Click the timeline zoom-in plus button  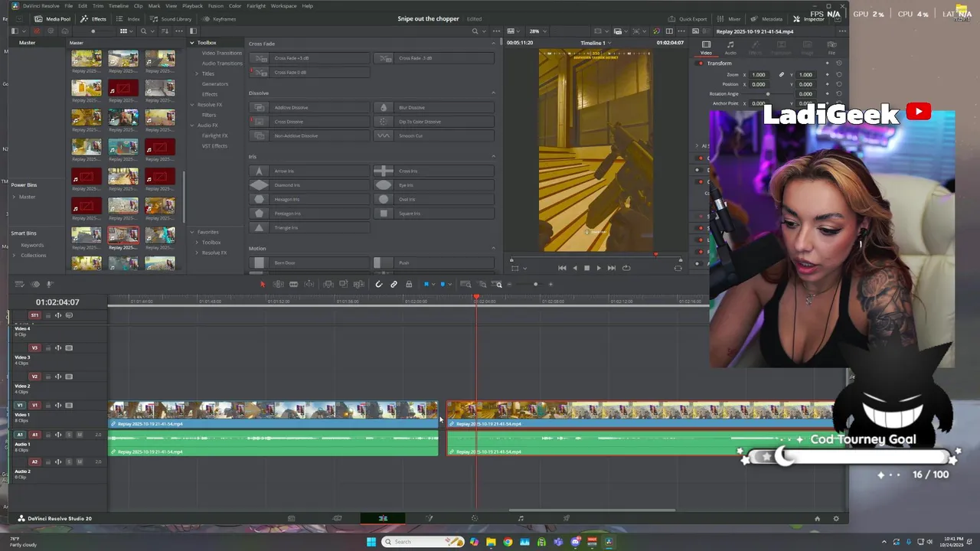point(550,285)
